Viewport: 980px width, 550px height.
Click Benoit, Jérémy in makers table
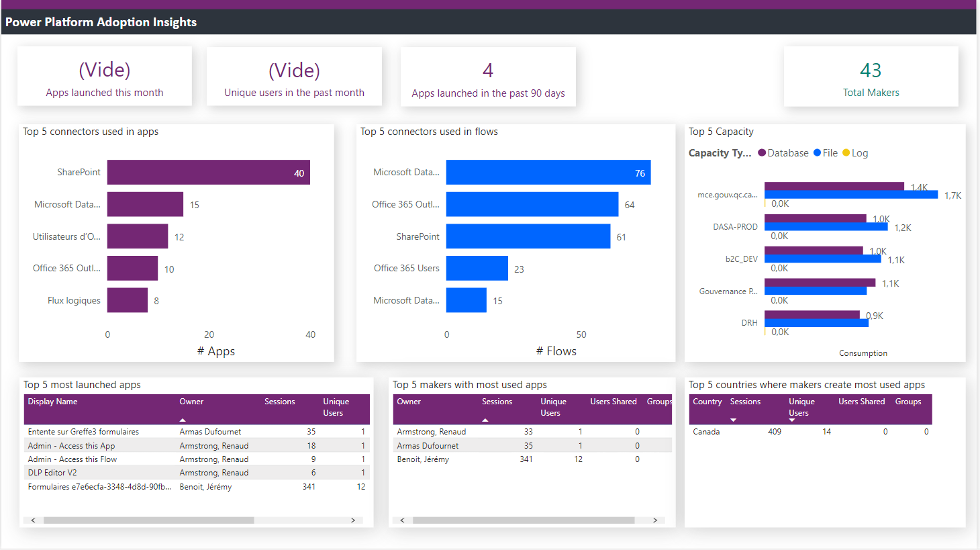pyautogui.click(x=423, y=459)
